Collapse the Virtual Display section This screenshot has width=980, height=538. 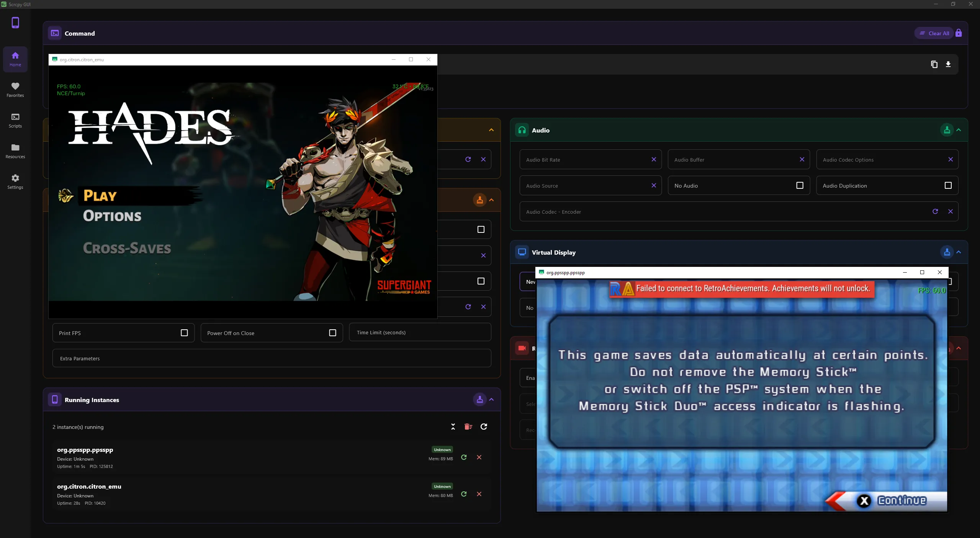click(x=959, y=252)
